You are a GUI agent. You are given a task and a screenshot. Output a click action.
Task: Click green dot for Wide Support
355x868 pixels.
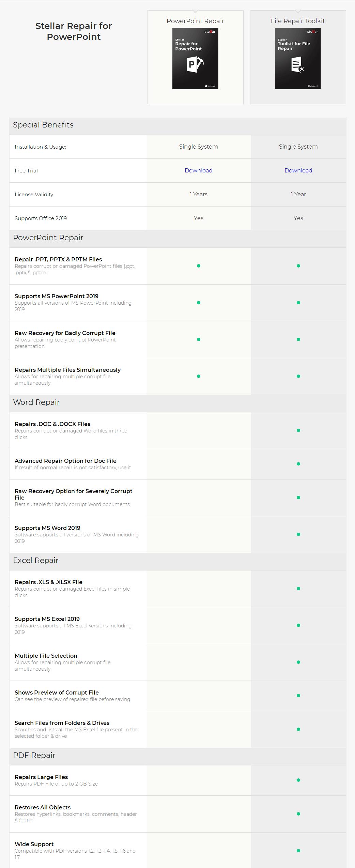pyautogui.click(x=298, y=851)
